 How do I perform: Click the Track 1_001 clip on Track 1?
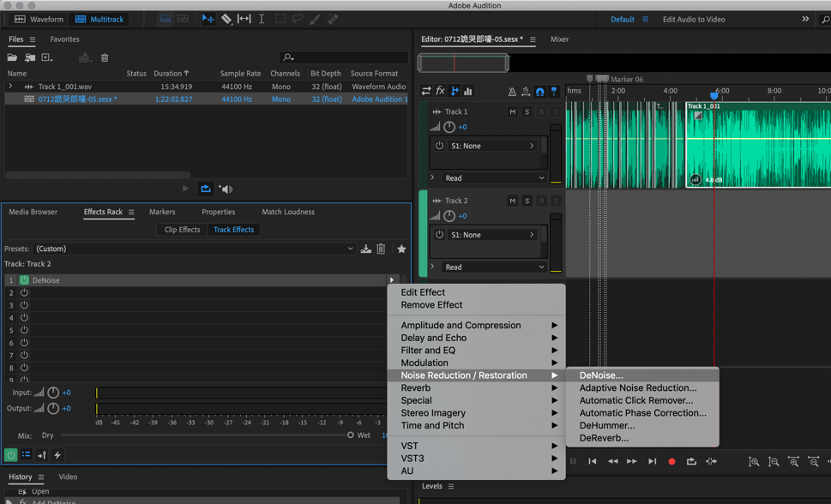click(758, 145)
